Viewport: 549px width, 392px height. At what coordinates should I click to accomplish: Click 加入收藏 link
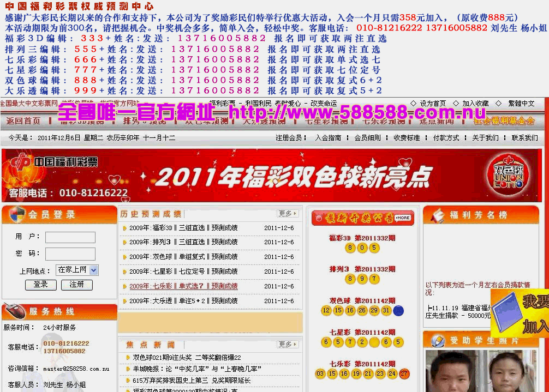(x=475, y=104)
